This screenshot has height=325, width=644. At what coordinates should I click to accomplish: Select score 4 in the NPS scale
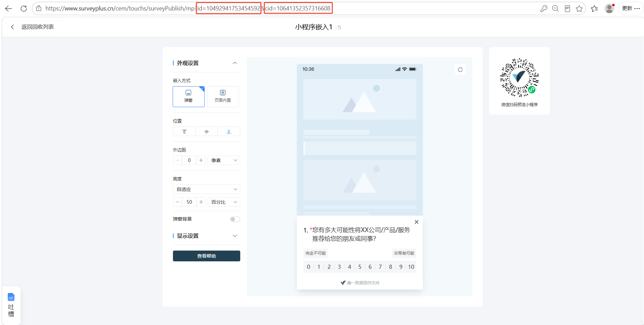click(x=350, y=267)
